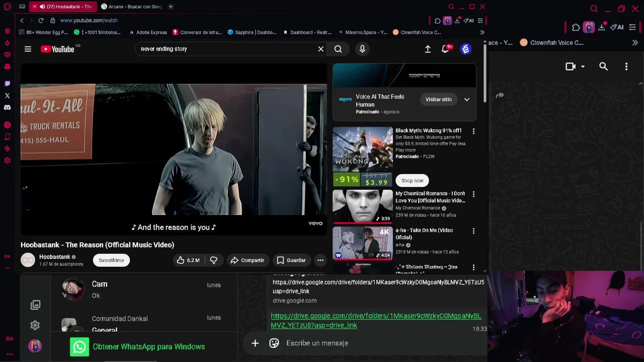Open Conversor de letra bookmark

point(197,32)
